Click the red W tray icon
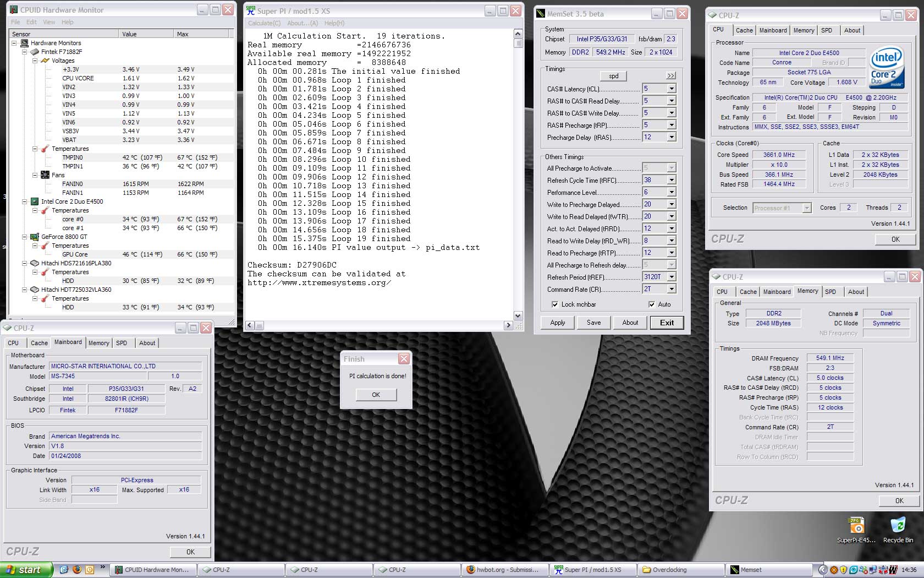Viewport: 924px width, 578px height. (893, 570)
